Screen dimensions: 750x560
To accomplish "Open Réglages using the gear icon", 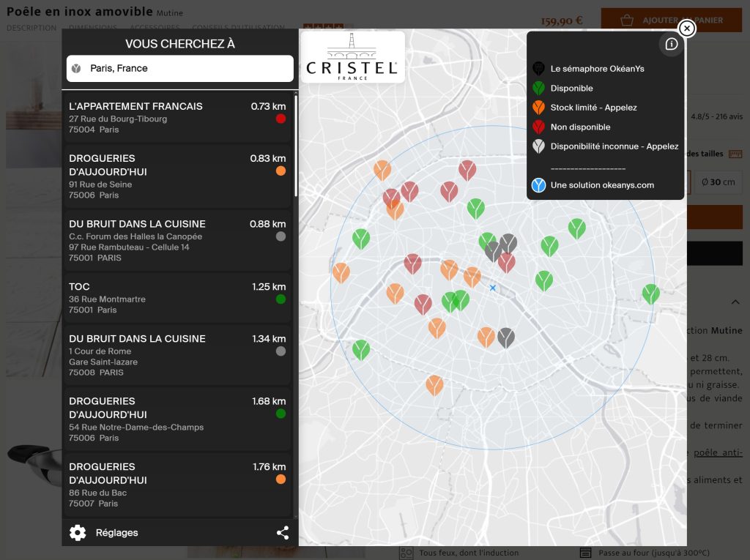I will [78, 533].
